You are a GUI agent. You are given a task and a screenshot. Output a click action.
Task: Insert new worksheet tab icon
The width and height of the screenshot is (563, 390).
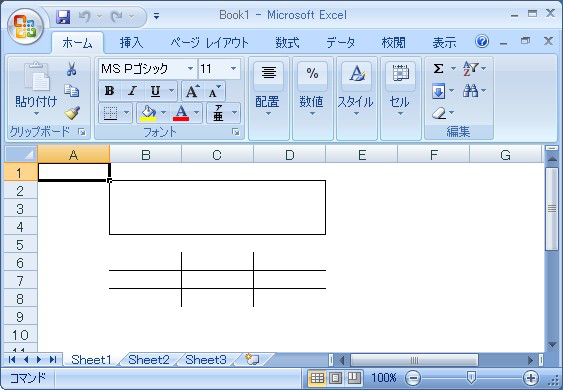(252, 359)
